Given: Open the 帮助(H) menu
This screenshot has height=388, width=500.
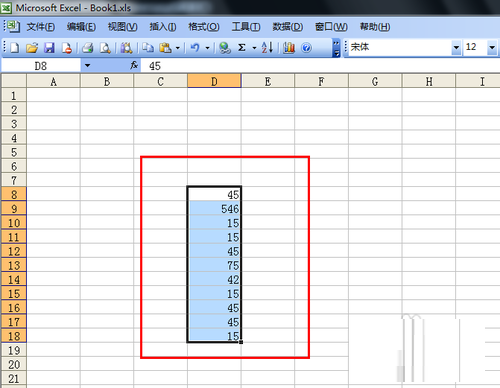Looking at the screenshot, I should coord(375,27).
